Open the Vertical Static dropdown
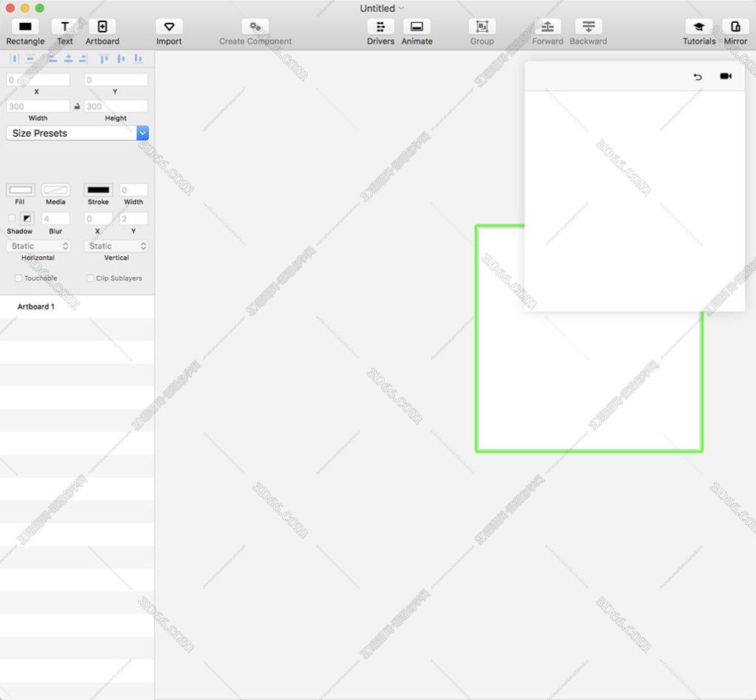 [x=116, y=246]
